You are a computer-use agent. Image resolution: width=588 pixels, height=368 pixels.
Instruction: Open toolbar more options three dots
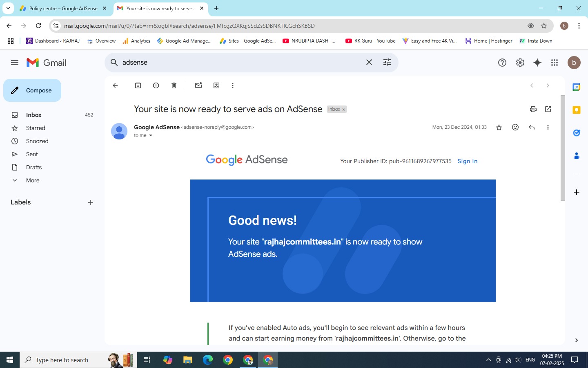pos(233,85)
